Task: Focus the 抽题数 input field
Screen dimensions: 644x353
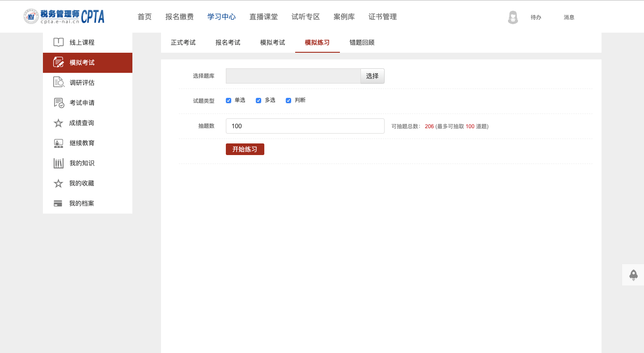Action: click(305, 126)
